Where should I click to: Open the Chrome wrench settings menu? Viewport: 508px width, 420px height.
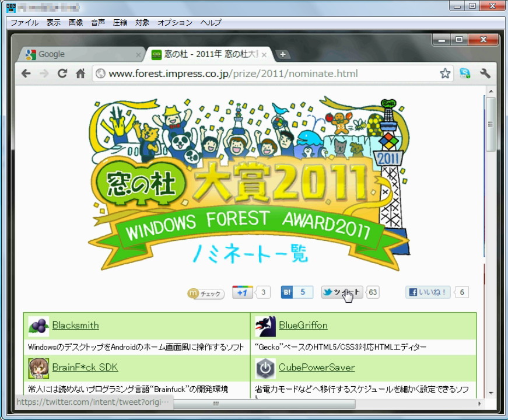(x=485, y=73)
